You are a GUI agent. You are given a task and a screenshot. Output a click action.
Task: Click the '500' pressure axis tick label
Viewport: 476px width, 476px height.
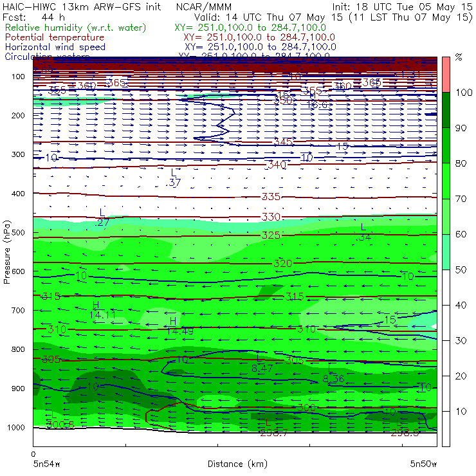point(18,233)
